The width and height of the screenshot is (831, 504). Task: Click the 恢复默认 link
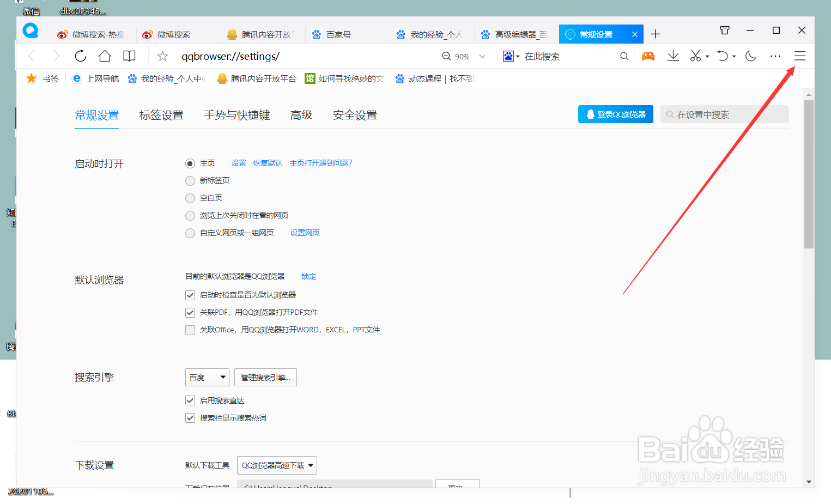(268, 163)
